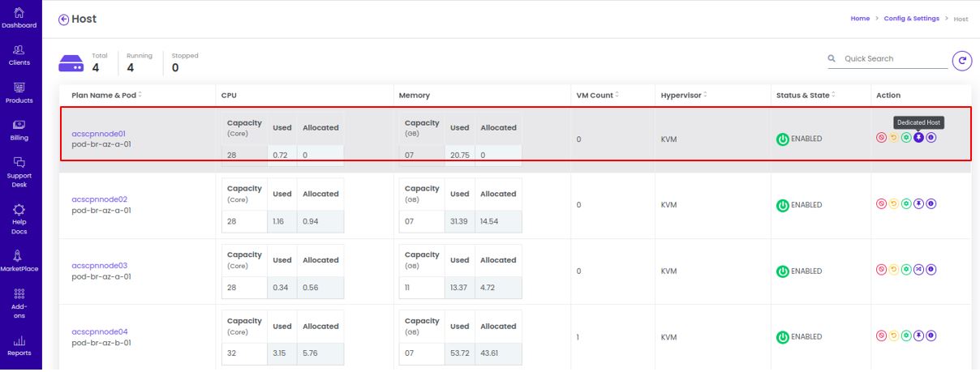Click the pin icon for acscpnnode04

(918, 336)
